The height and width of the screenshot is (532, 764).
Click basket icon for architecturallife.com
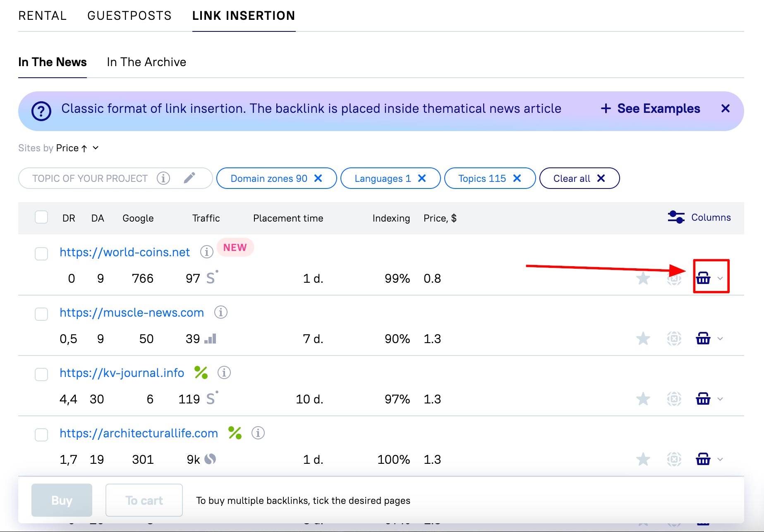[x=703, y=459]
